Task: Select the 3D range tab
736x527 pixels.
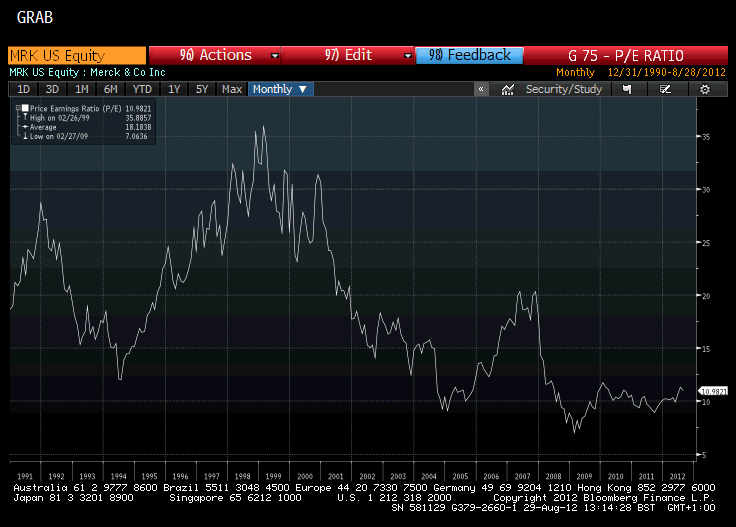Action: pos(52,89)
